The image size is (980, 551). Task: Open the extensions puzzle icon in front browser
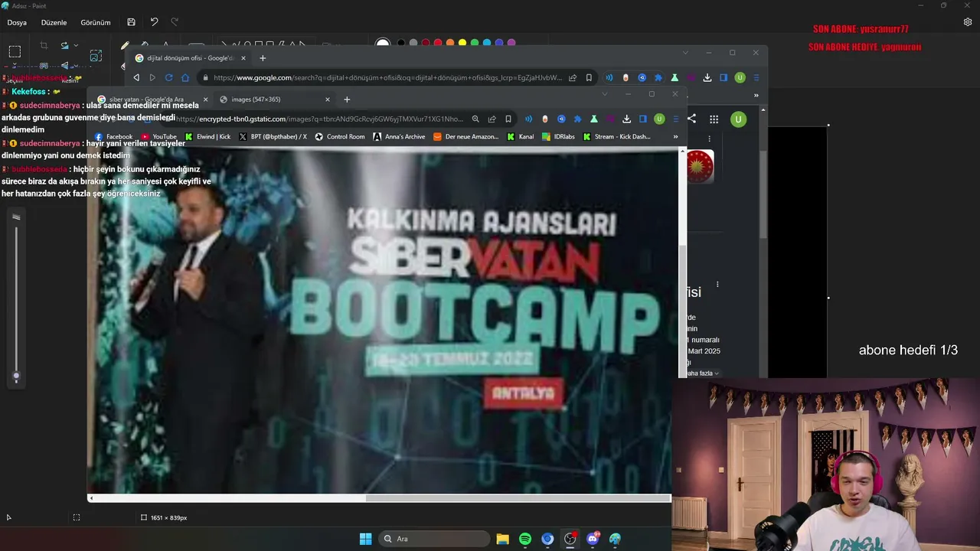click(x=577, y=119)
